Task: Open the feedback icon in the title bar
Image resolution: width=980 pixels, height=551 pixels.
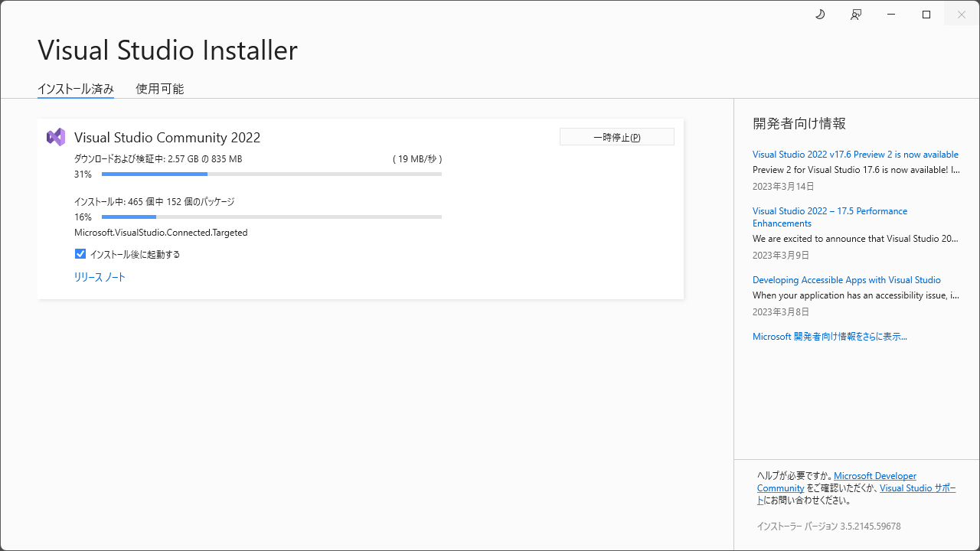Action: coord(855,14)
